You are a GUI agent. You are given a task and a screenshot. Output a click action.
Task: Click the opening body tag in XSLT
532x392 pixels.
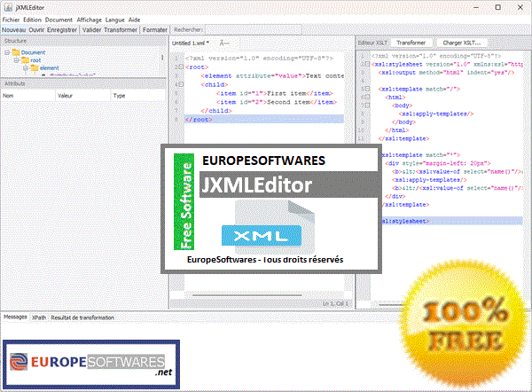(x=402, y=106)
